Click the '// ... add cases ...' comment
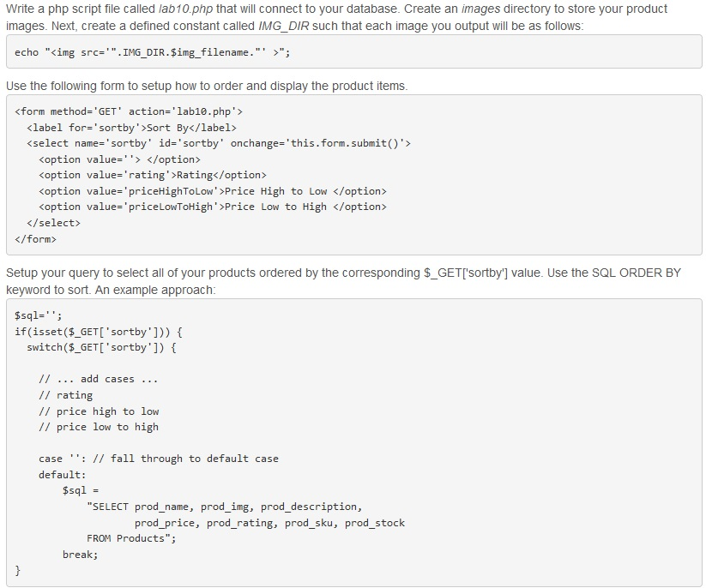This screenshot has height=588, width=706. pyautogui.click(x=98, y=379)
